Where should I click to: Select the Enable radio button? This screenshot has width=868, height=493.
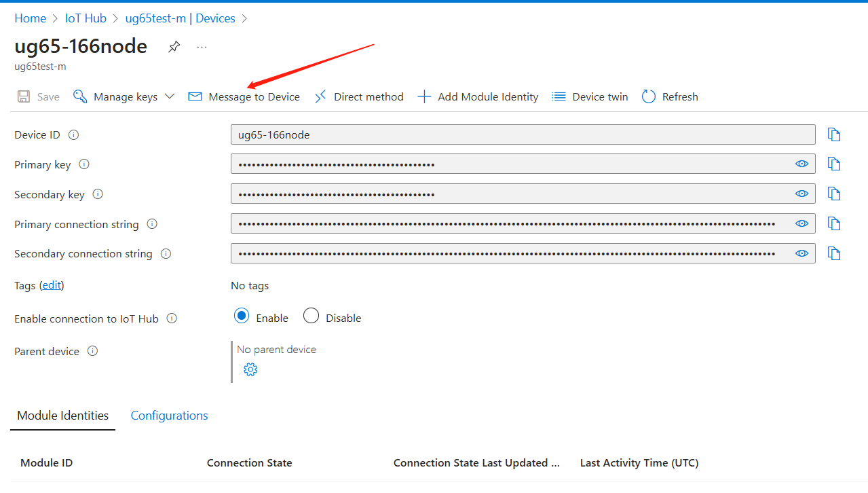coord(242,316)
